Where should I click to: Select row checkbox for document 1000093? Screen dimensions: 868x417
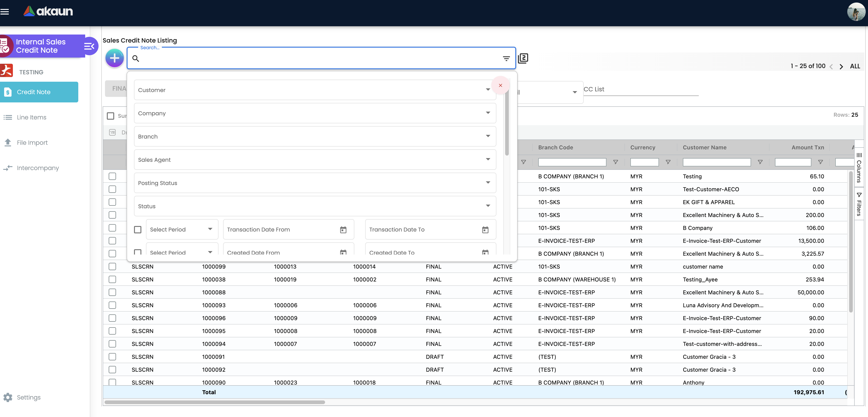[x=113, y=305]
